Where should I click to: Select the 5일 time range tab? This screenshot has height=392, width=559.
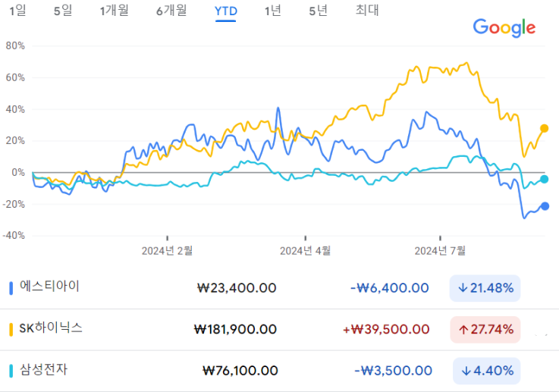63,11
